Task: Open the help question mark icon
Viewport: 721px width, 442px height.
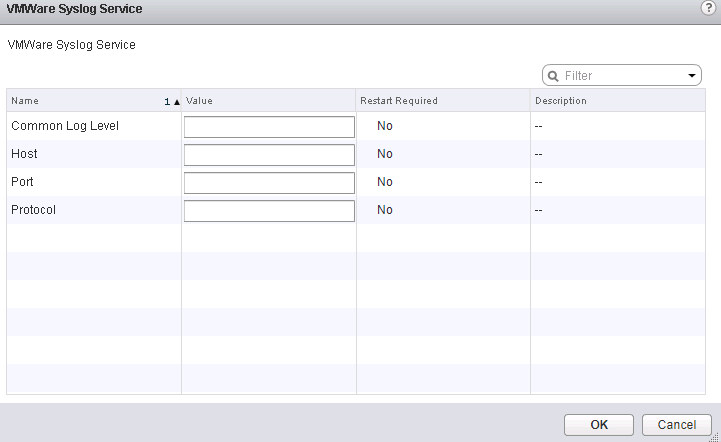Action: 708,8
